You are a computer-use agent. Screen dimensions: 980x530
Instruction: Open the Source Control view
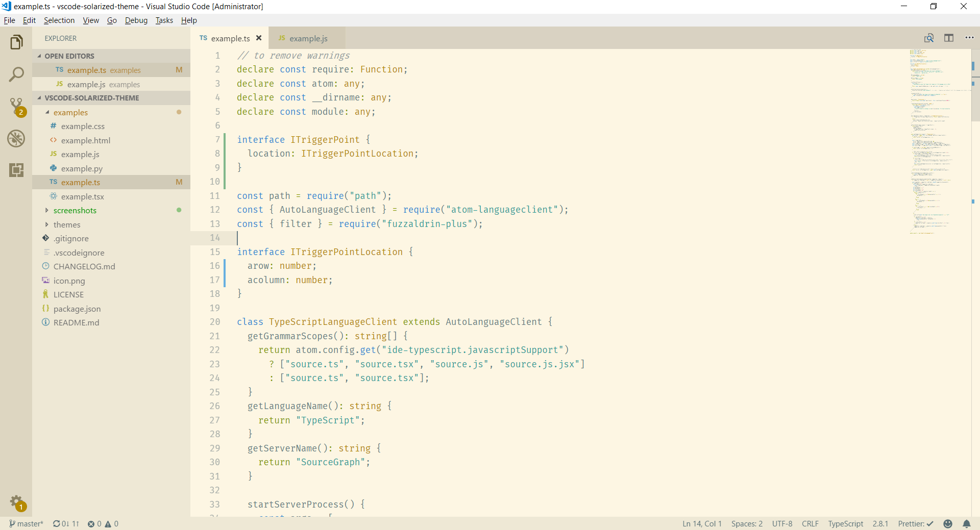pos(17,106)
